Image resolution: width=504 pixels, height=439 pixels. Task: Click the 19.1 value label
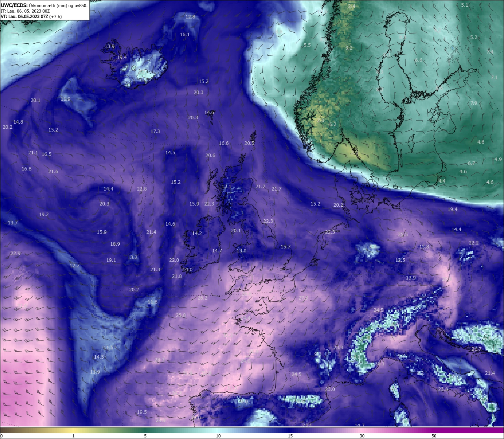point(111,260)
